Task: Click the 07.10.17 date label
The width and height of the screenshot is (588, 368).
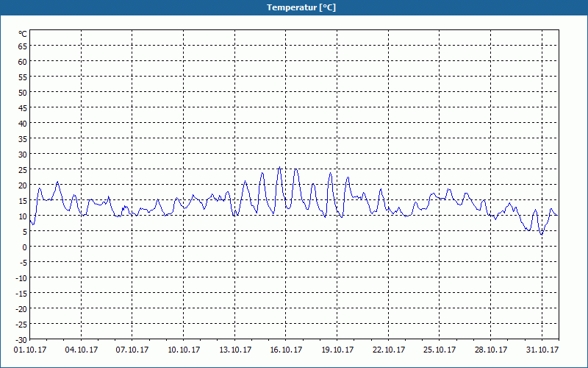Action: (132, 350)
